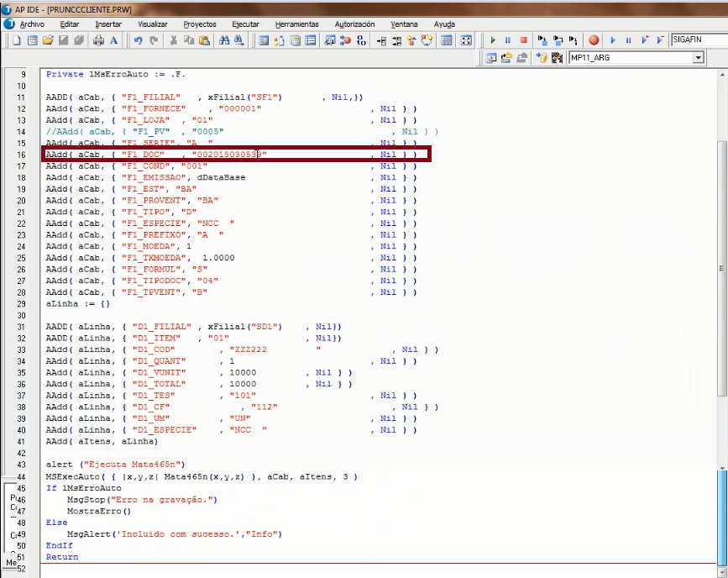
Task: Click the Return keyword on line 51
Action: (62, 557)
